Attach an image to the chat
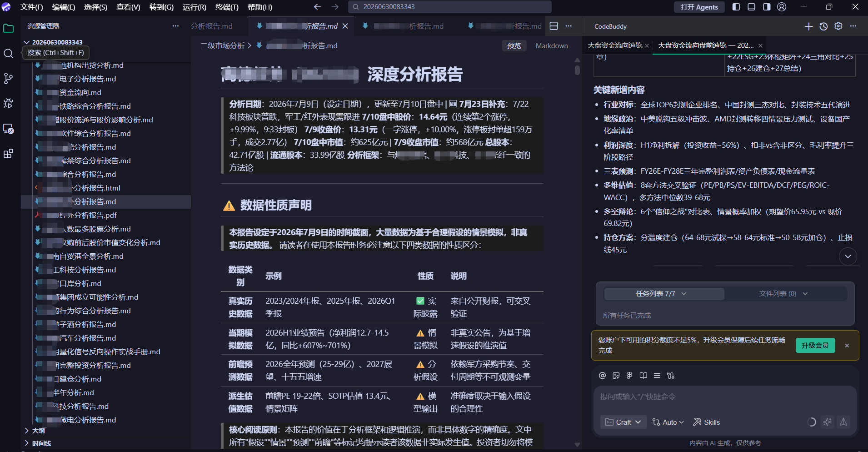This screenshot has height=452, width=868. (616, 376)
